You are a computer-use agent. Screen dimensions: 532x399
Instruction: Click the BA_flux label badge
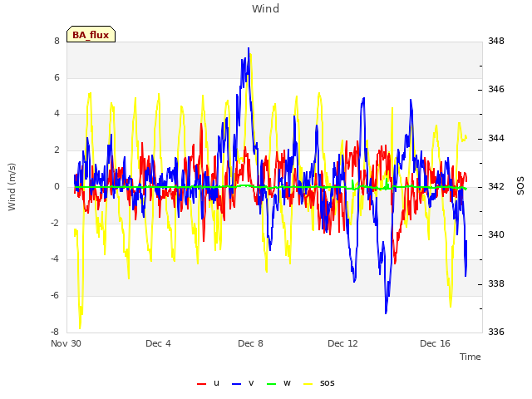click(91, 34)
